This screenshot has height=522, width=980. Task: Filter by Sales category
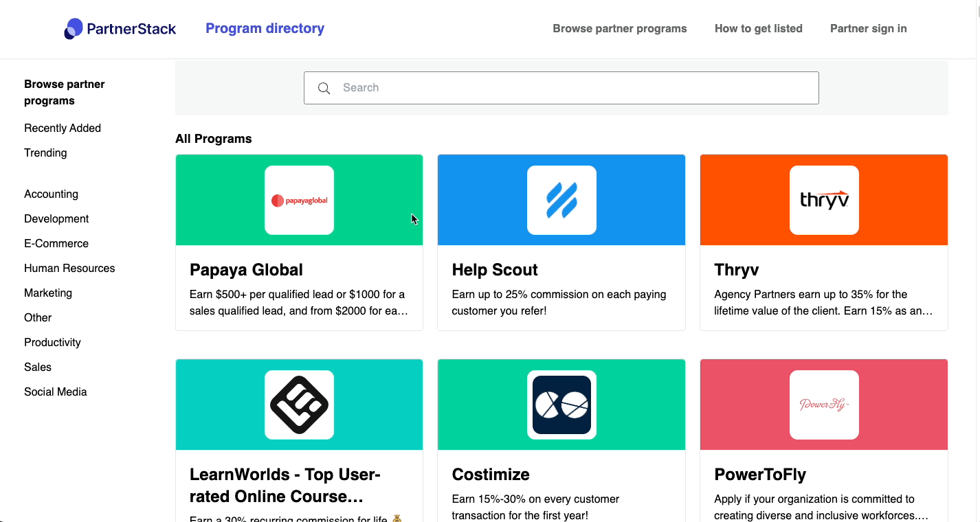click(x=38, y=367)
